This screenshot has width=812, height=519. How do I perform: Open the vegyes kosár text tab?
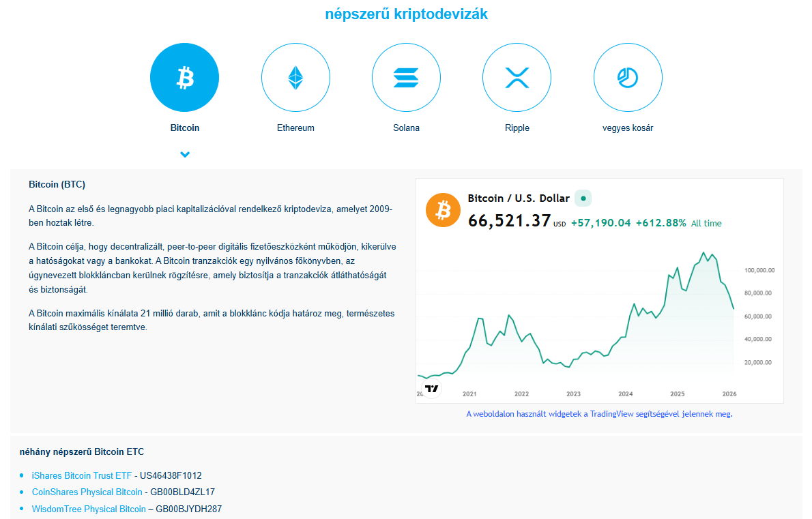coord(627,128)
